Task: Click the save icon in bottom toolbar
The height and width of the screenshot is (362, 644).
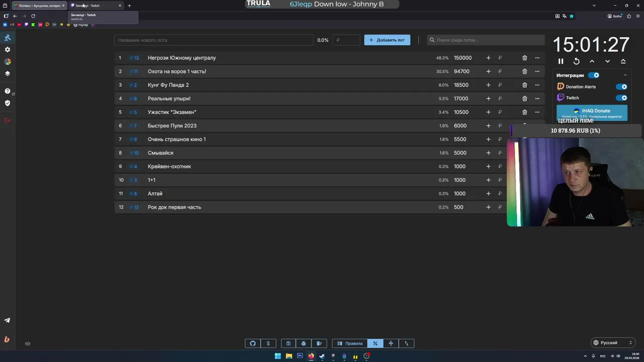Action: [x=288, y=343]
